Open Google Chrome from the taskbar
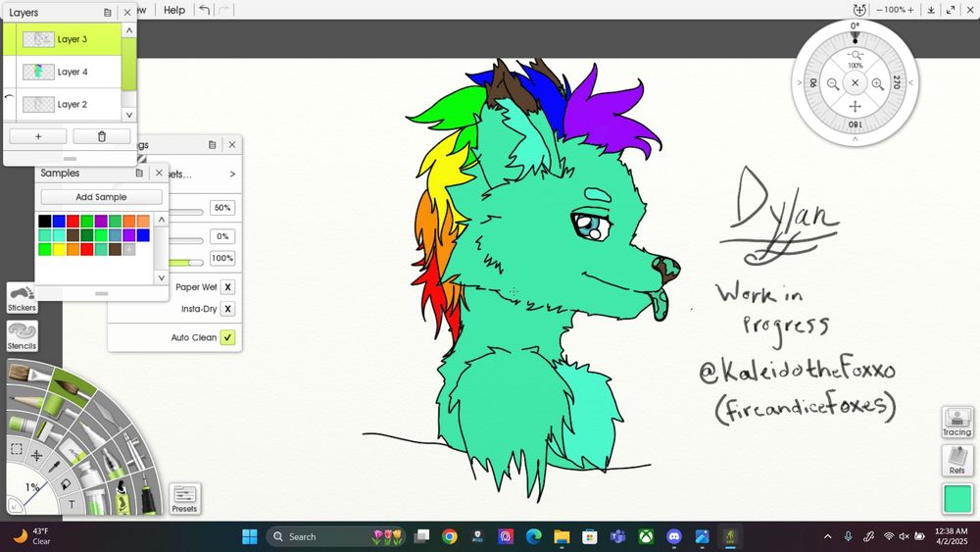Viewport: 980px width, 552px height. coord(450,536)
